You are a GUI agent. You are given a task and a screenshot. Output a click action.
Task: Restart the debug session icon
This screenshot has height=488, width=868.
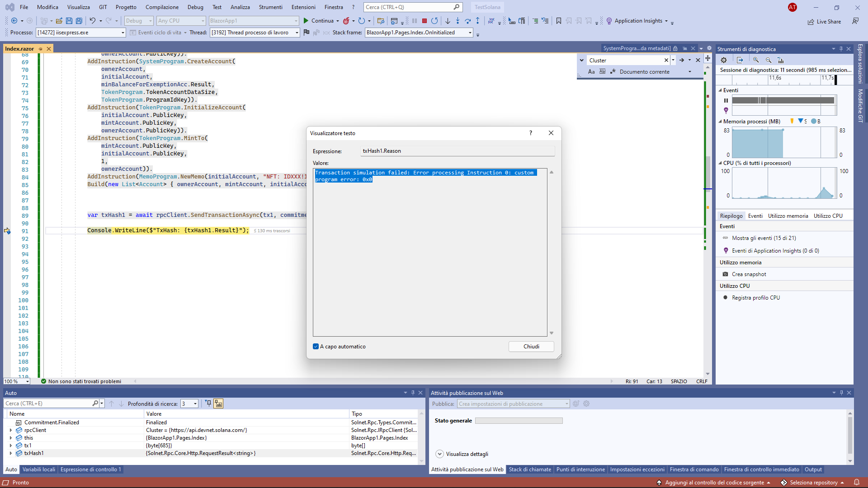[x=434, y=21]
